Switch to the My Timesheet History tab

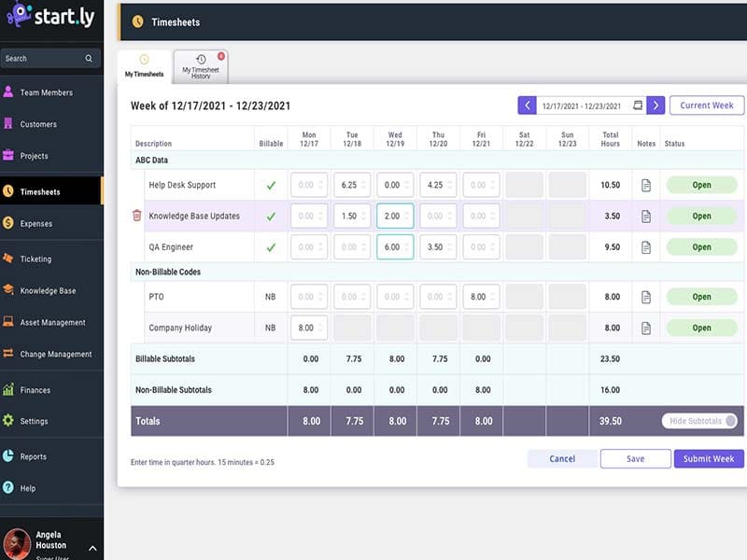click(x=201, y=69)
